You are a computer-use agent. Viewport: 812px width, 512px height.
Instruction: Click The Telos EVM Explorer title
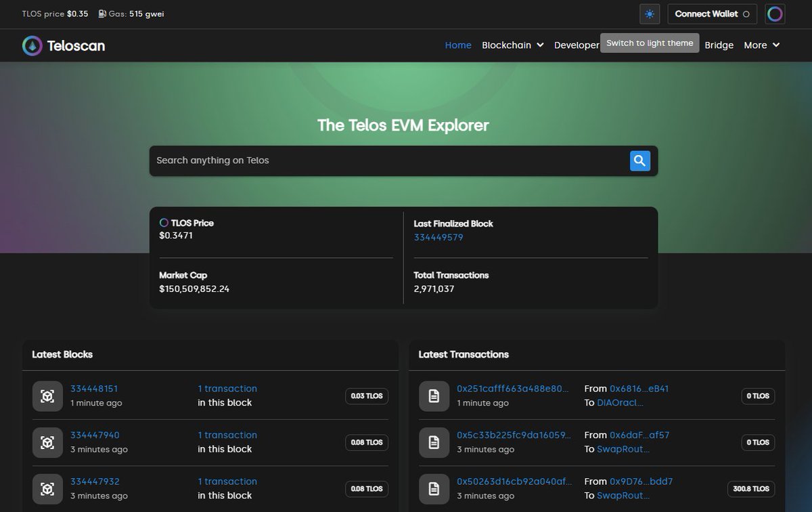point(403,125)
